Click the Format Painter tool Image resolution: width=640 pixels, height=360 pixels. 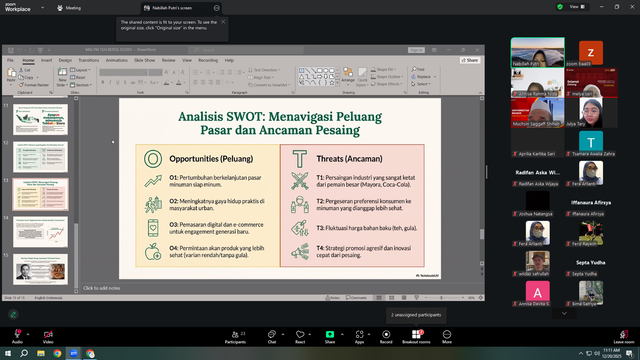point(34,85)
